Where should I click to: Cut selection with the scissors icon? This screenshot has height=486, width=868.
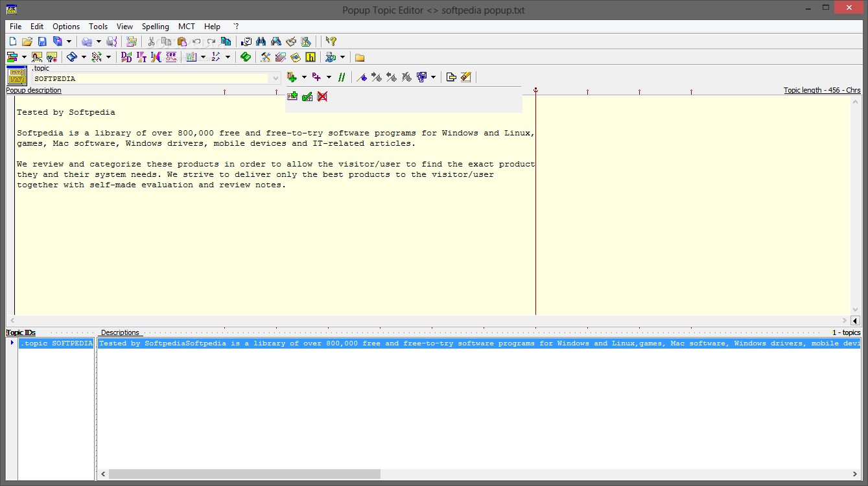coord(151,41)
